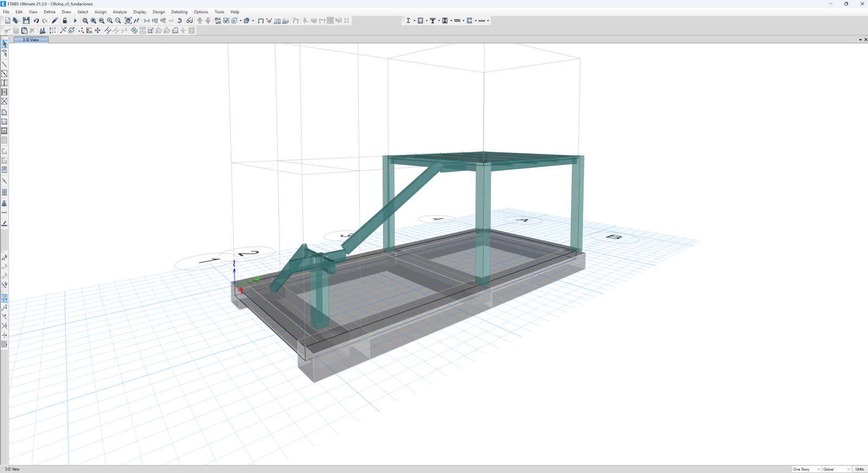The width and height of the screenshot is (868, 473).
Task: Open the Detailing menu
Action: pyautogui.click(x=179, y=12)
